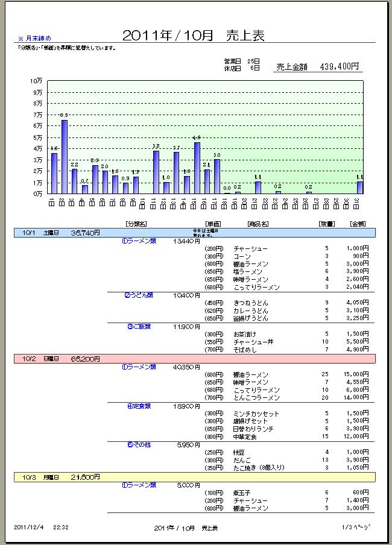The image size is (392, 545).
Task: Select '味噌ラーメン' row totaling 2,600円
Action: 286,280
